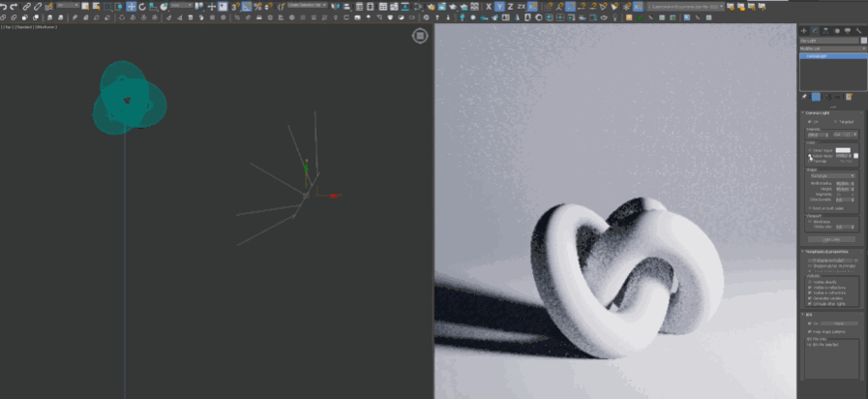Toggle the 3D Snaps button
The width and height of the screenshot is (868, 399).
pos(236,7)
